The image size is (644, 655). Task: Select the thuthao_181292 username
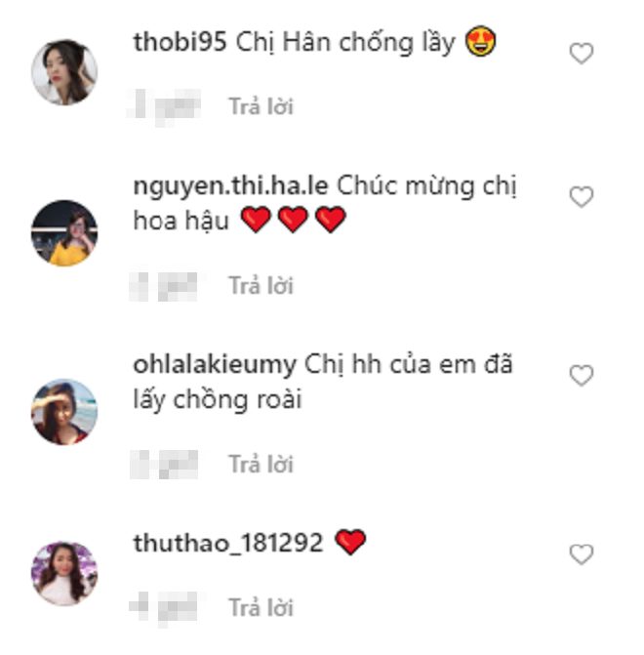click(x=228, y=544)
